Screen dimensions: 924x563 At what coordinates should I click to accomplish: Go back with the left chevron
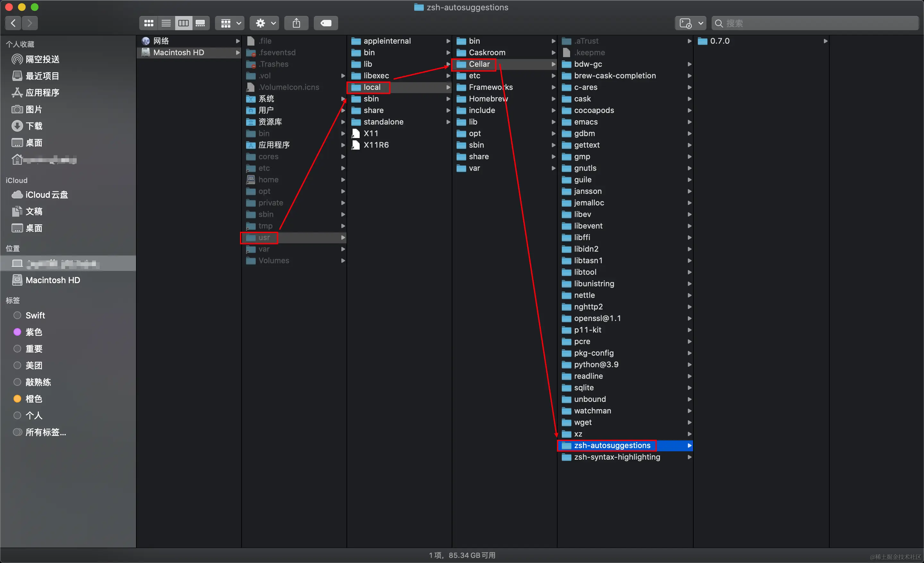click(13, 23)
